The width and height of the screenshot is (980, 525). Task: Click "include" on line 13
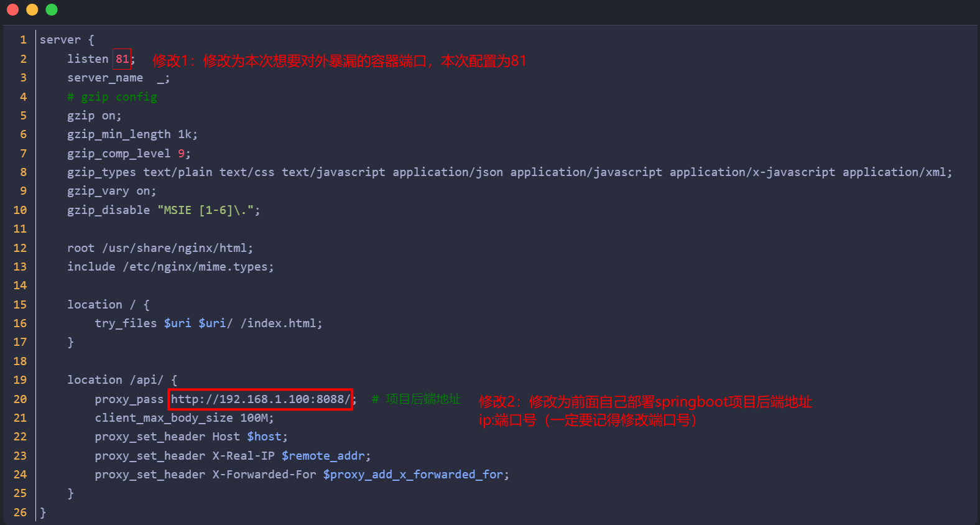pos(91,267)
